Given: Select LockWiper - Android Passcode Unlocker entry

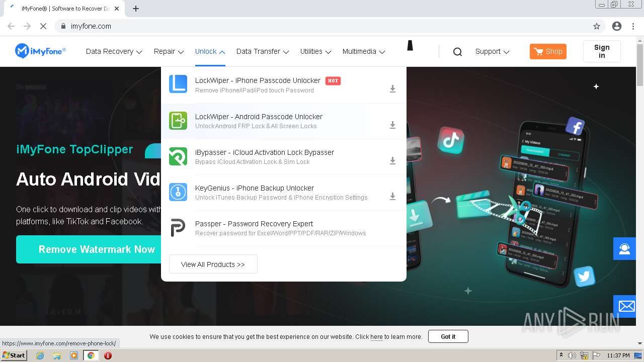Looking at the screenshot, I should point(284,121).
